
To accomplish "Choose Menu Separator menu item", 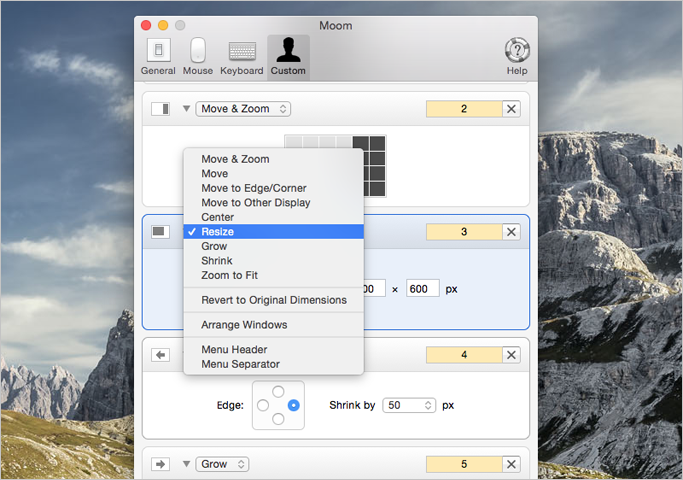I will (x=274, y=364).
